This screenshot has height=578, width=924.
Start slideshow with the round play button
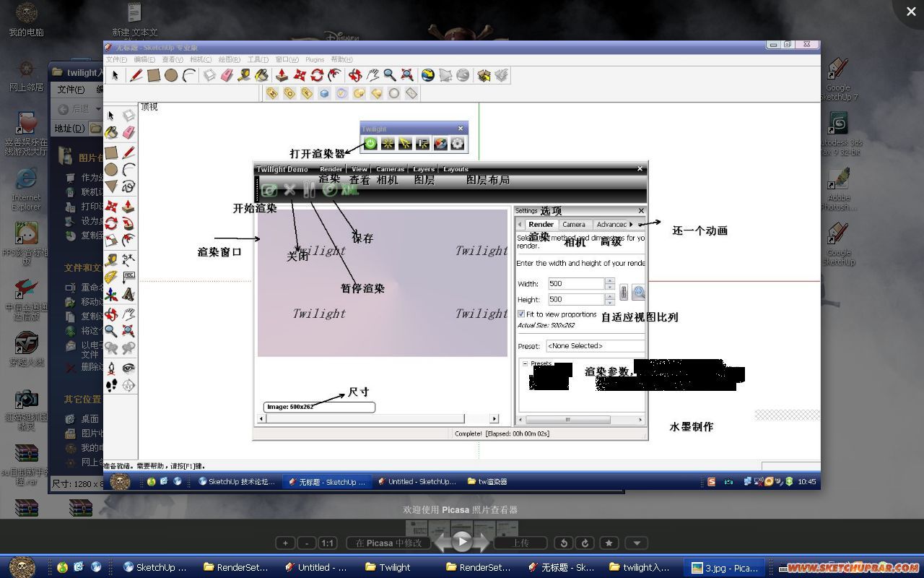(x=462, y=541)
